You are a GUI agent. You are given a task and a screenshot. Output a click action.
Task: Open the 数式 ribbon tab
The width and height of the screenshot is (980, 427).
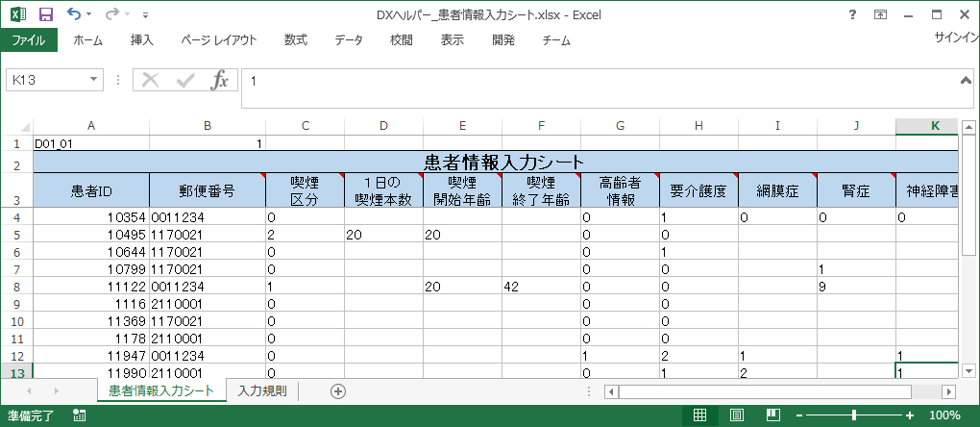tap(295, 40)
